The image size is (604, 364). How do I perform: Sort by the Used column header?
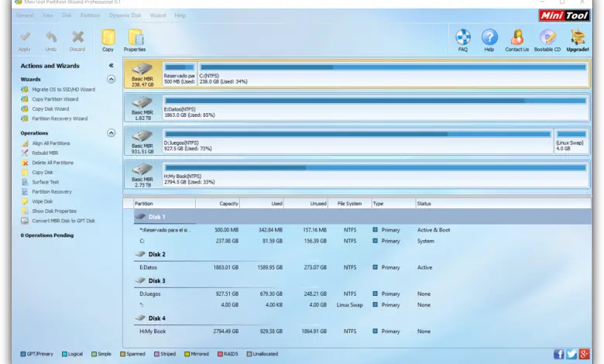(262, 204)
